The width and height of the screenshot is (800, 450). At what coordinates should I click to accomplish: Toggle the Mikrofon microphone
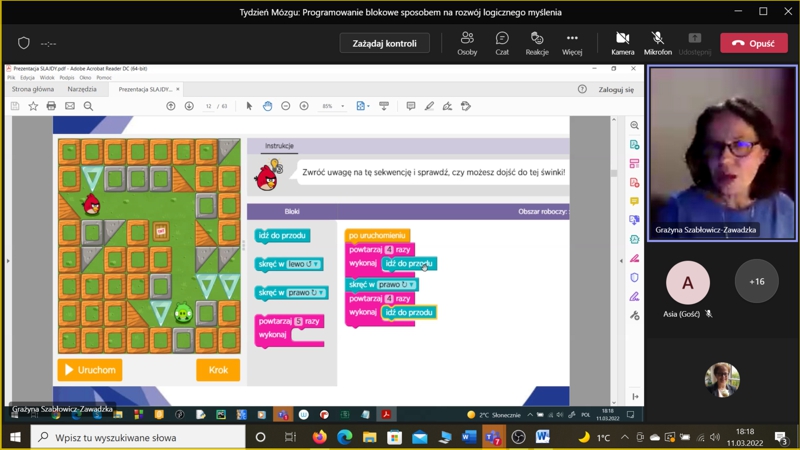click(x=658, y=43)
